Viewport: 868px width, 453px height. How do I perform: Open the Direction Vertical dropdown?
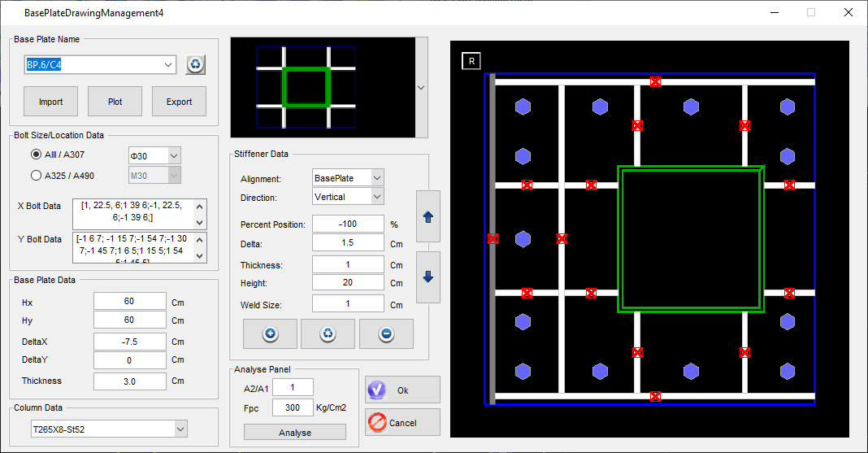point(375,197)
